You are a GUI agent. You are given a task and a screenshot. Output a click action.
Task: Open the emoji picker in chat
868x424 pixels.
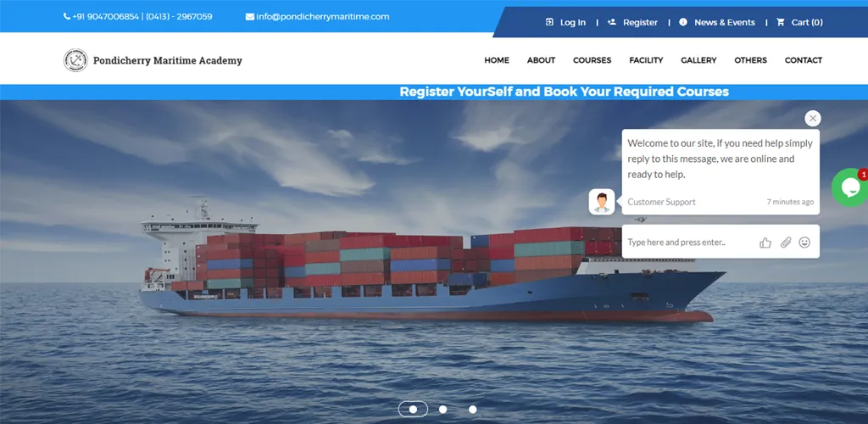tap(805, 243)
